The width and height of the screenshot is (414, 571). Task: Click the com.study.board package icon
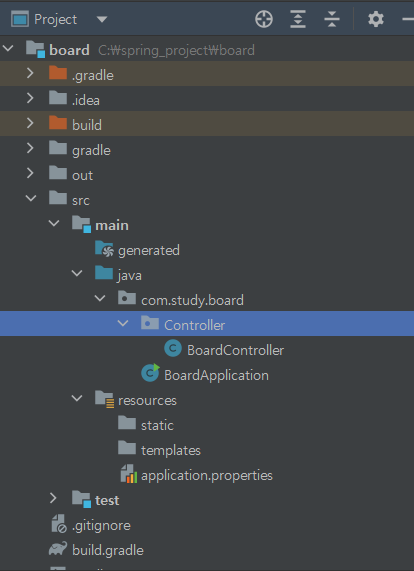tap(127, 298)
